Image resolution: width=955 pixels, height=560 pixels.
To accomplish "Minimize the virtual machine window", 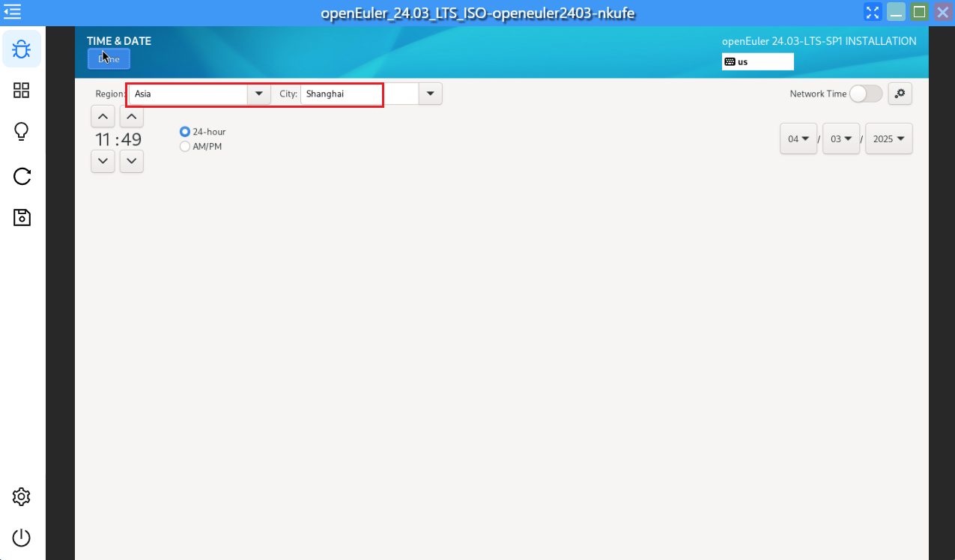I will click(x=896, y=12).
